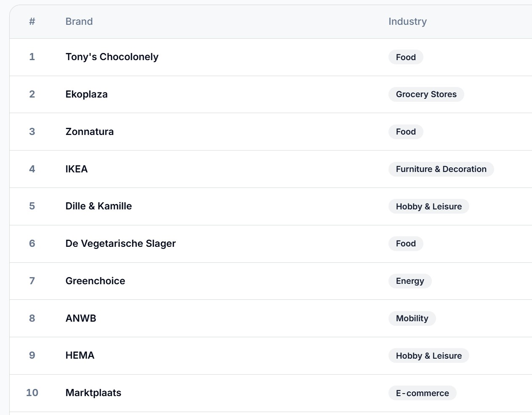
Task: Select the Energy industry badge
Action: point(410,281)
